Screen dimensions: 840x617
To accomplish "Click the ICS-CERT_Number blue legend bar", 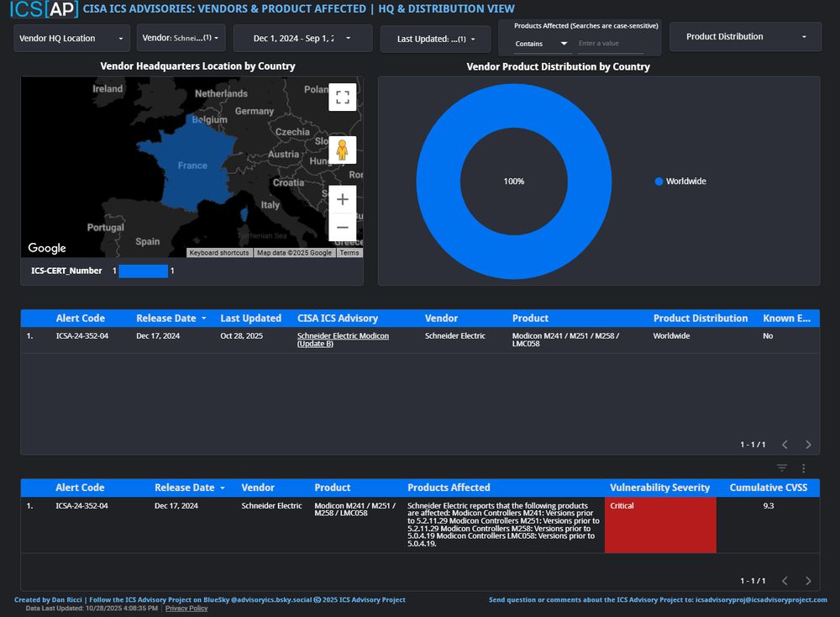I will click(x=143, y=272).
